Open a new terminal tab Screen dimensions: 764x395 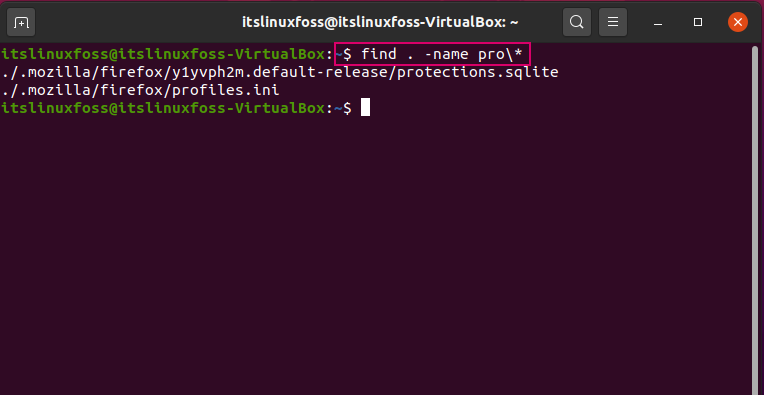pos(21,22)
